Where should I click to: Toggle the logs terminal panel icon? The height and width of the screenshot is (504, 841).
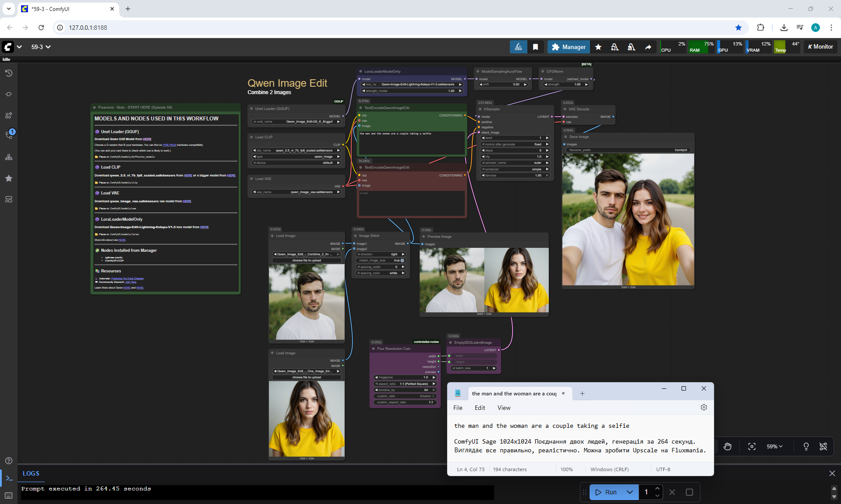click(x=9, y=478)
